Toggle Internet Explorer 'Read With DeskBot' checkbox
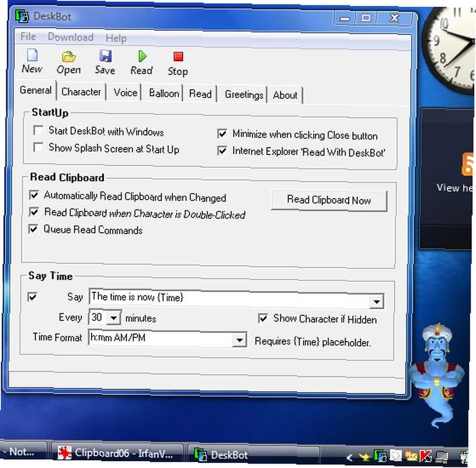The width and height of the screenshot is (476, 468). (222, 150)
